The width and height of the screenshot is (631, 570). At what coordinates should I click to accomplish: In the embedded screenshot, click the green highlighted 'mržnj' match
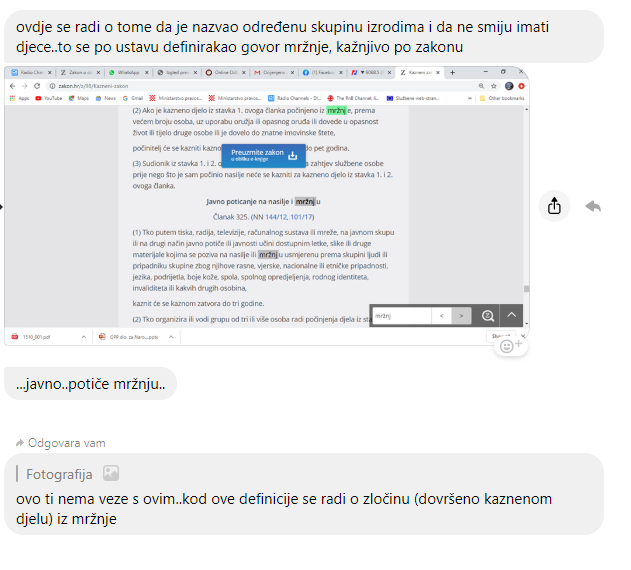coord(336,110)
